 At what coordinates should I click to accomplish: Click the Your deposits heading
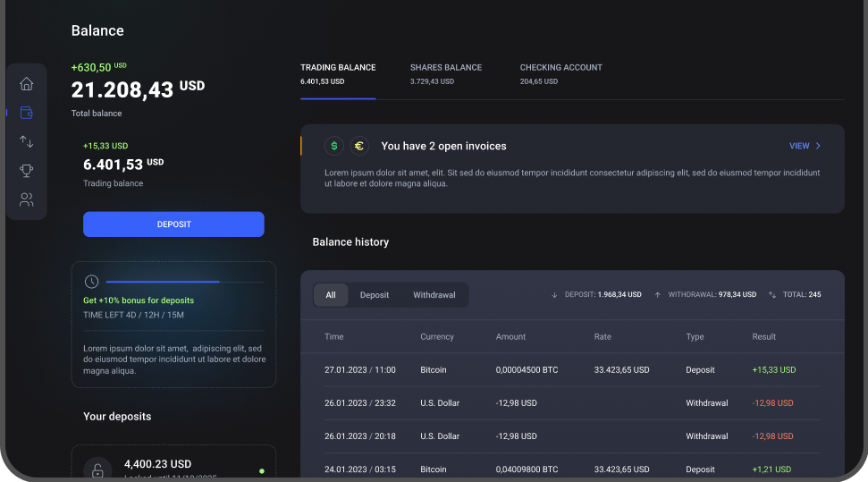[117, 416]
